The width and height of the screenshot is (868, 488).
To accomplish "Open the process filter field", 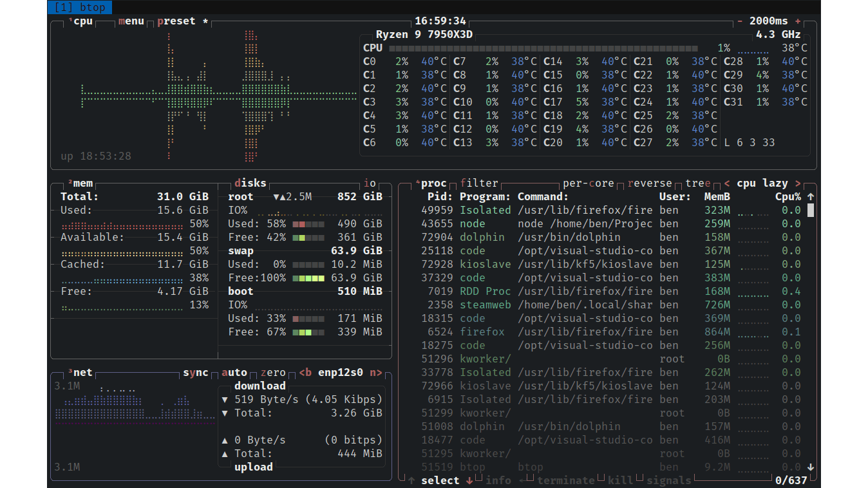I will click(479, 183).
